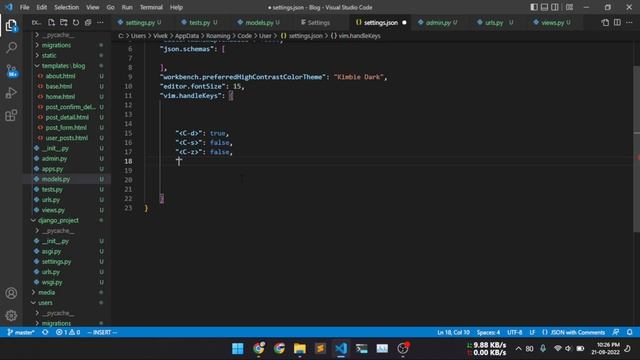Switch to the admin.py tab
Image resolution: width=640 pixels, height=360 pixels.
[x=438, y=22]
